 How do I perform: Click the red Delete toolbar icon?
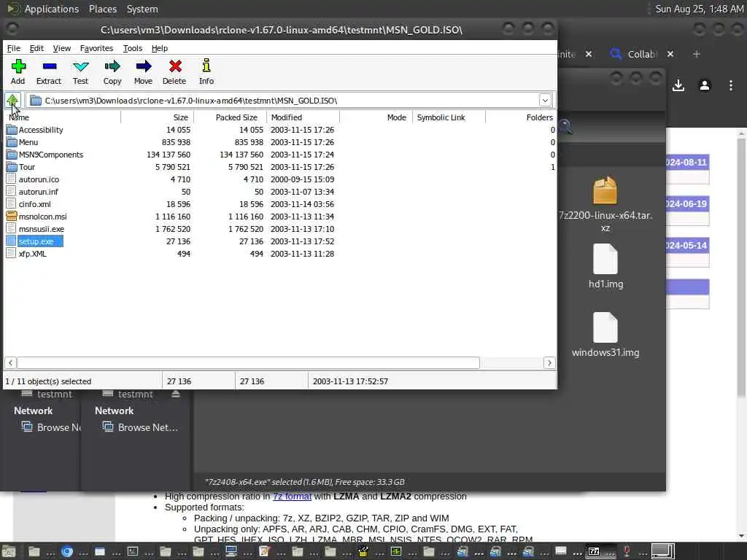click(x=175, y=66)
